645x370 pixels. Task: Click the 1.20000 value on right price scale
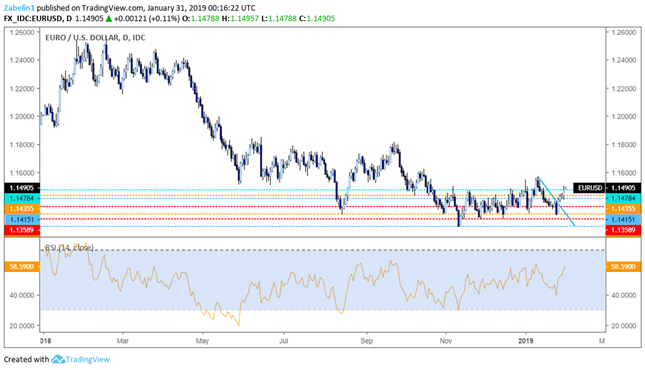(x=624, y=116)
